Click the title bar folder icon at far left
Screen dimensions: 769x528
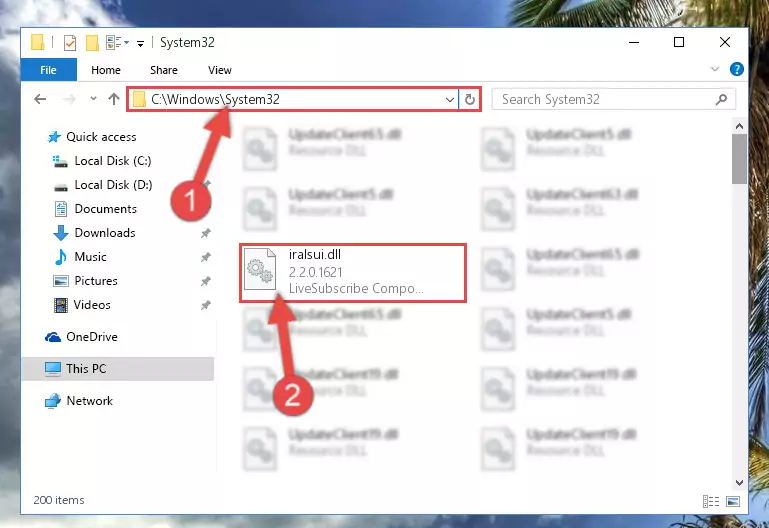coord(38,42)
